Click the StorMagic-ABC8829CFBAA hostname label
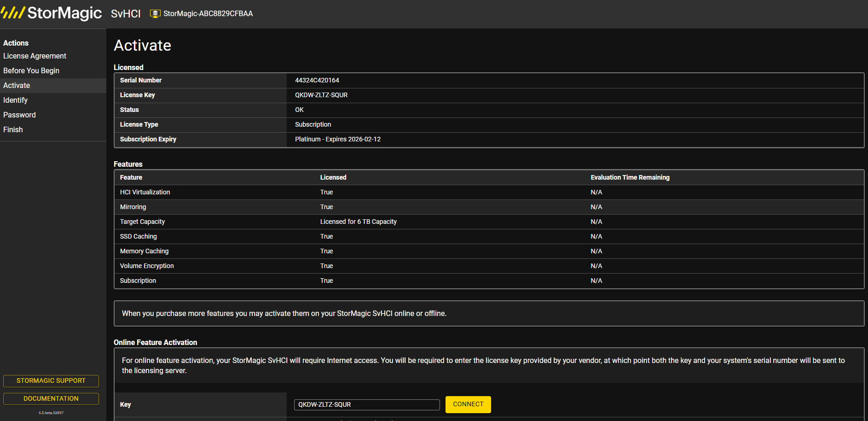 click(208, 14)
